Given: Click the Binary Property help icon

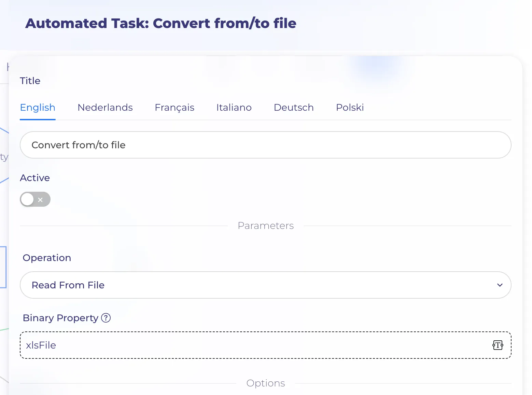Looking at the screenshot, I should click(x=106, y=318).
